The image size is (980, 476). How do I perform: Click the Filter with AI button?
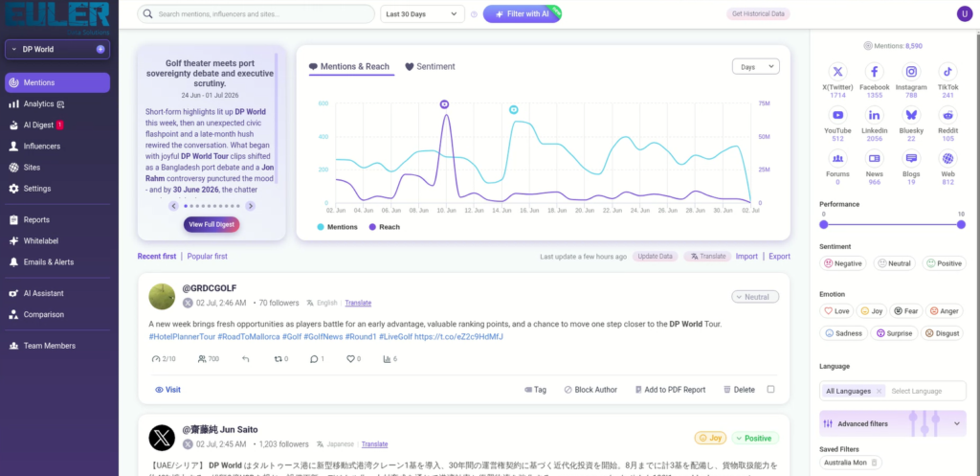pyautogui.click(x=522, y=13)
